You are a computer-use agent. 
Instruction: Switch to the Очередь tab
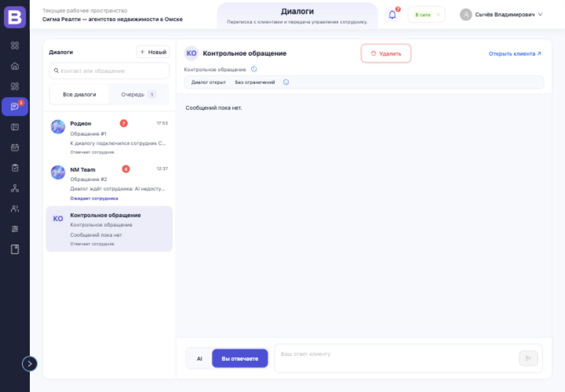pyautogui.click(x=139, y=94)
